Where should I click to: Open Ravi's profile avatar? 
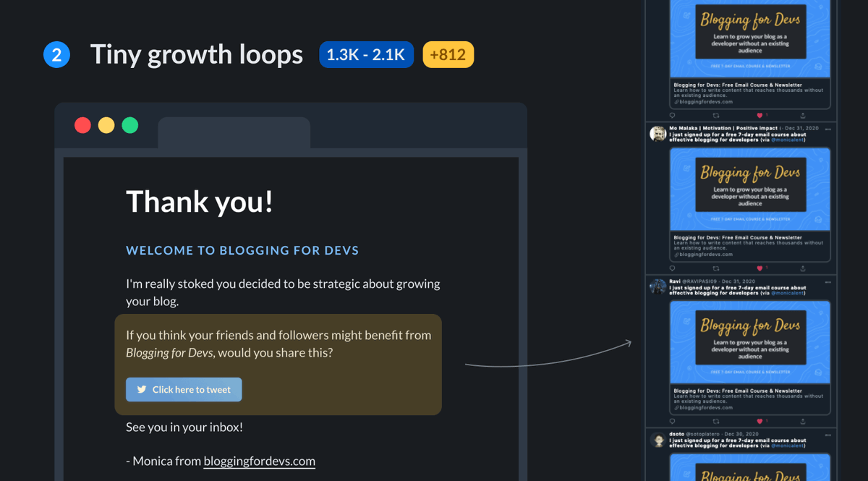click(x=658, y=286)
